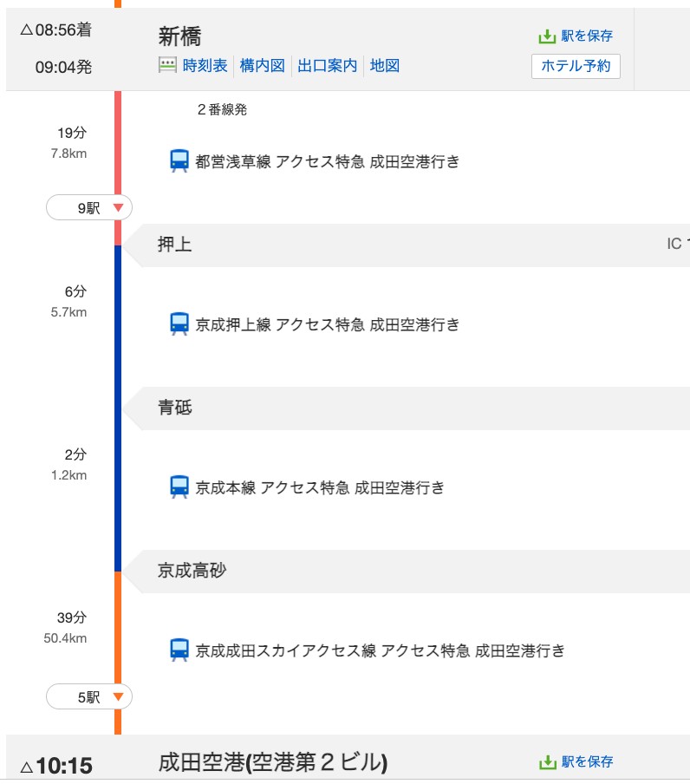Image resolution: width=690 pixels, height=784 pixels.
Task: Click the 5.7km distance label
Action: 69,312
